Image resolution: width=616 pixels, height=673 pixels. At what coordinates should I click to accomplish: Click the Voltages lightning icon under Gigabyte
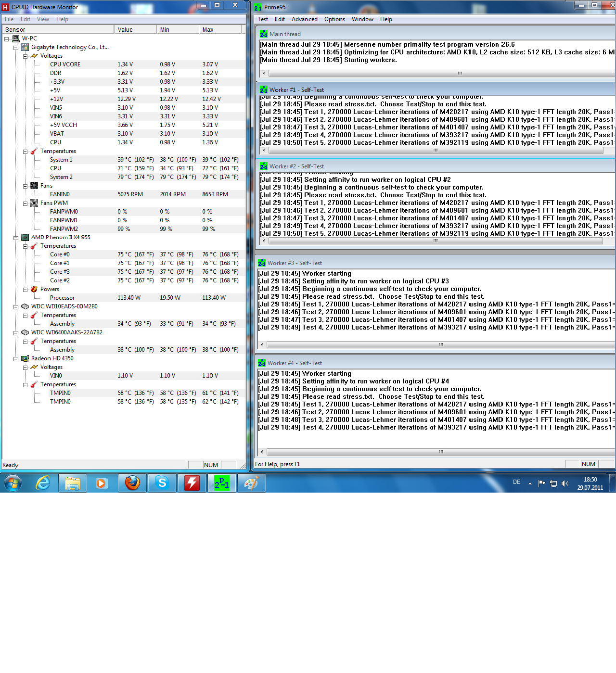tap(34, 56)
